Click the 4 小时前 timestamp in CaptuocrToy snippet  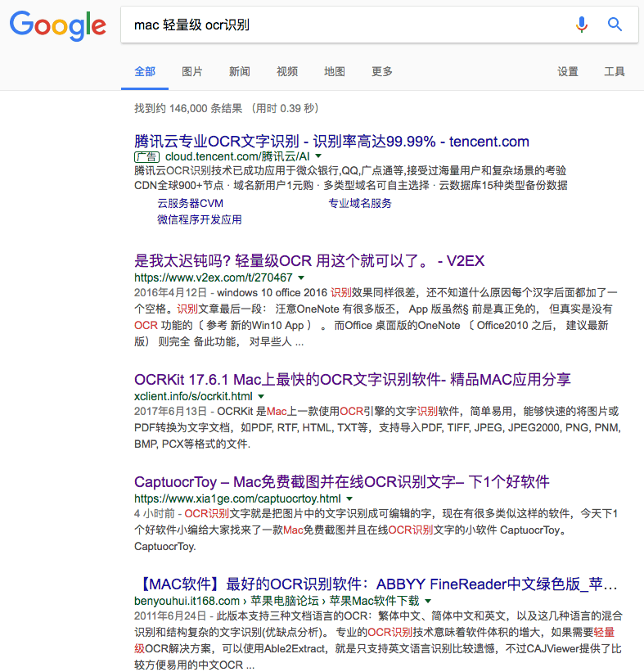[x=155, y=513]
